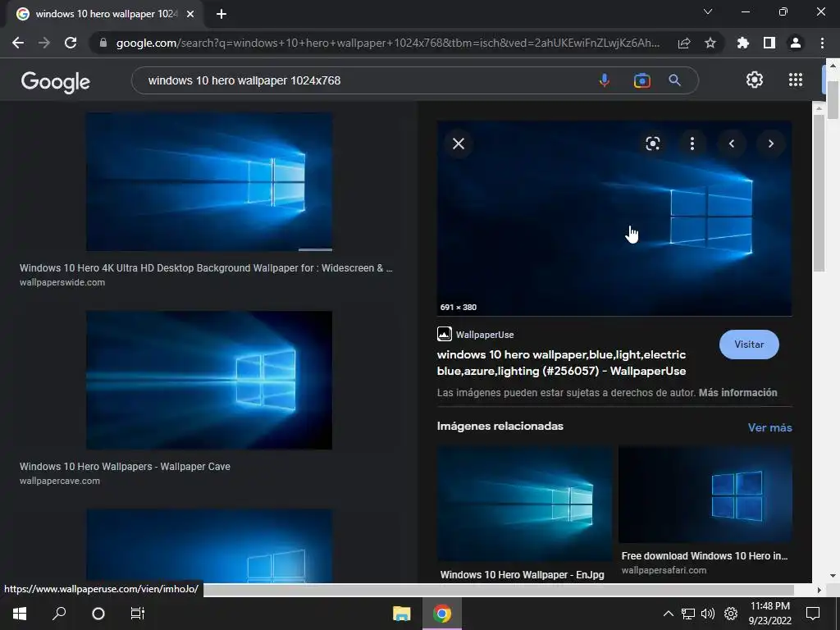Open Chrome three-dot menu
Image resolution: width=840 pixels, height=630 pixels.
click(x=822, y=43)
